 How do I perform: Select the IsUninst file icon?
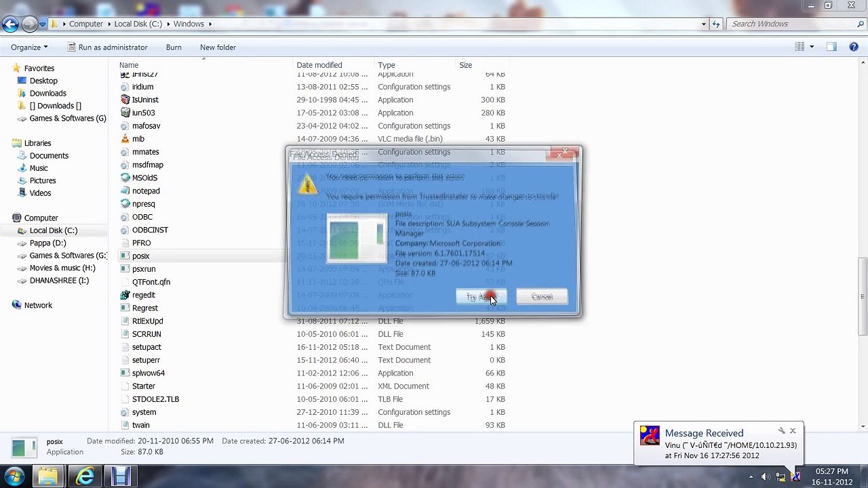pos(125,100)
